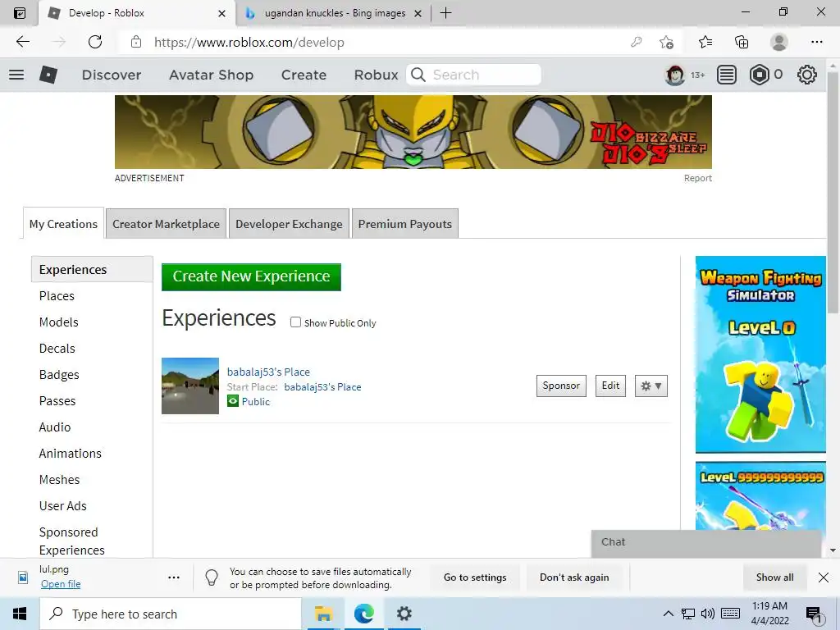Open the Roblox notifications feed icon
840x630 pixels.
[x=727, y=75]
